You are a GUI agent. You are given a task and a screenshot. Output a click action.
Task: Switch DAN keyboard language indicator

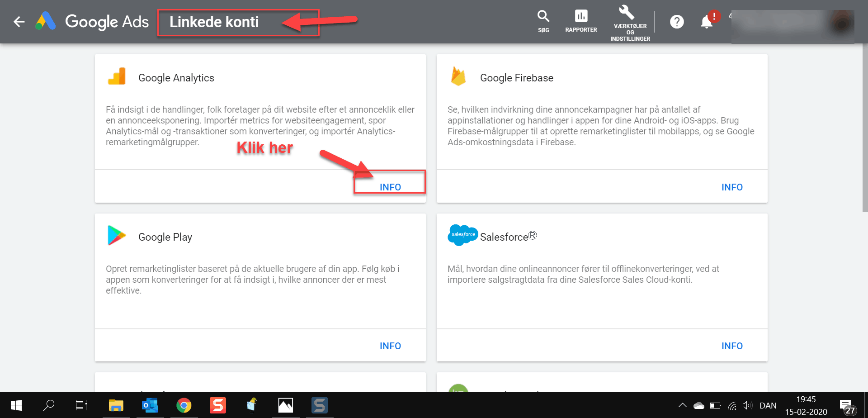(x=768, y=405)
